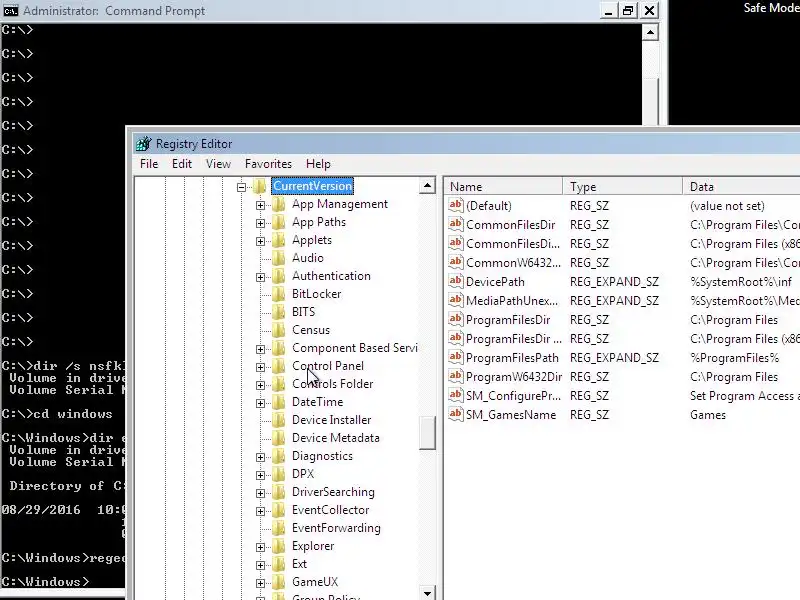
Task: Click the DevicePath value's string icon
Action: click(456, 281)
